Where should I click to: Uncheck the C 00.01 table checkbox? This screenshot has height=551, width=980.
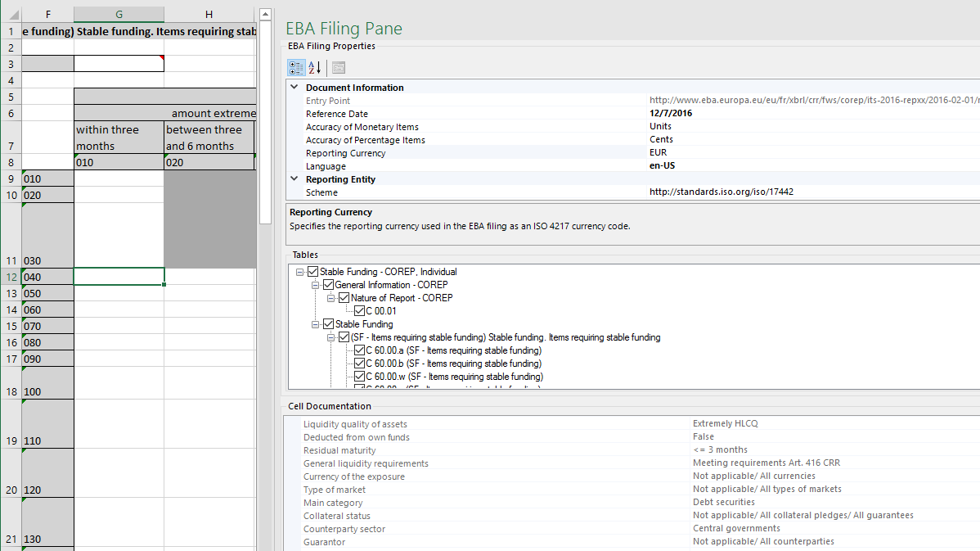(x=359, y=311)
